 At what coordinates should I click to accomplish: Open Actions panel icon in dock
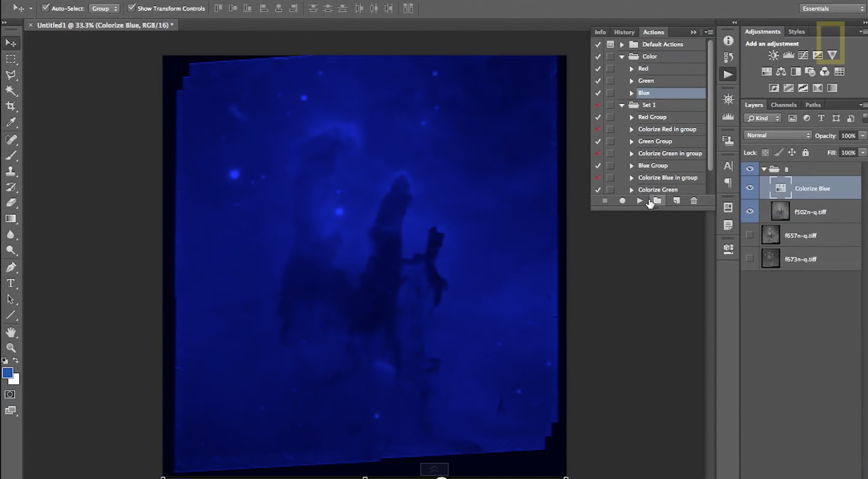728,74
